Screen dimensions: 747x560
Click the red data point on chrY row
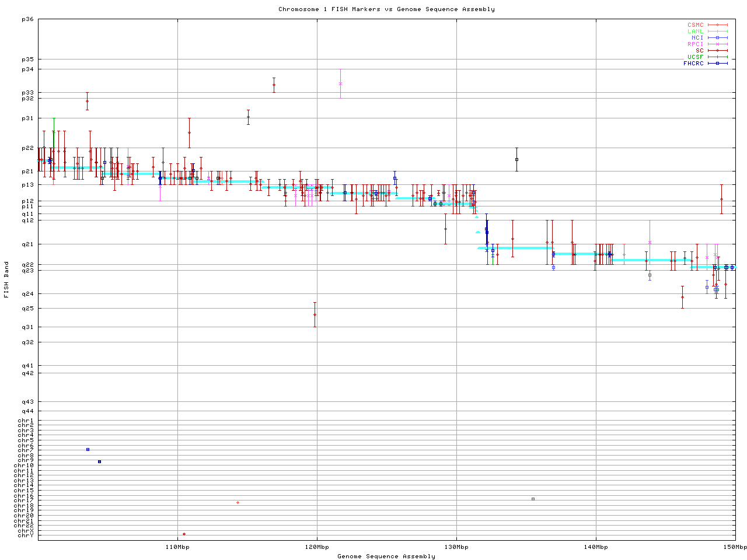pyautogui.click(x=184, y=534)
